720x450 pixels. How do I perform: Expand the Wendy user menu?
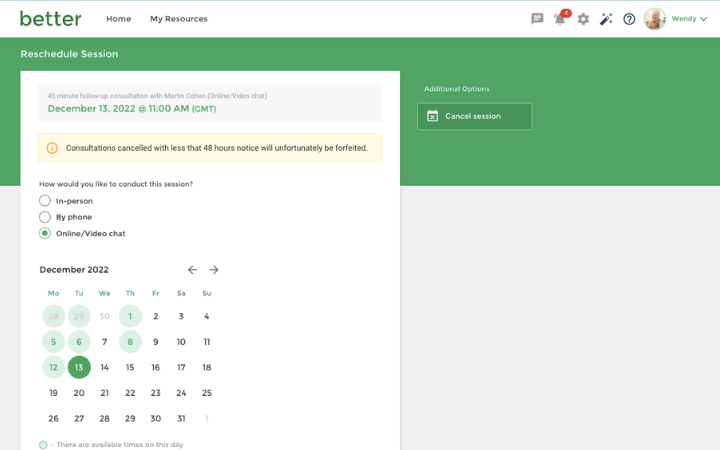(689, 19)
